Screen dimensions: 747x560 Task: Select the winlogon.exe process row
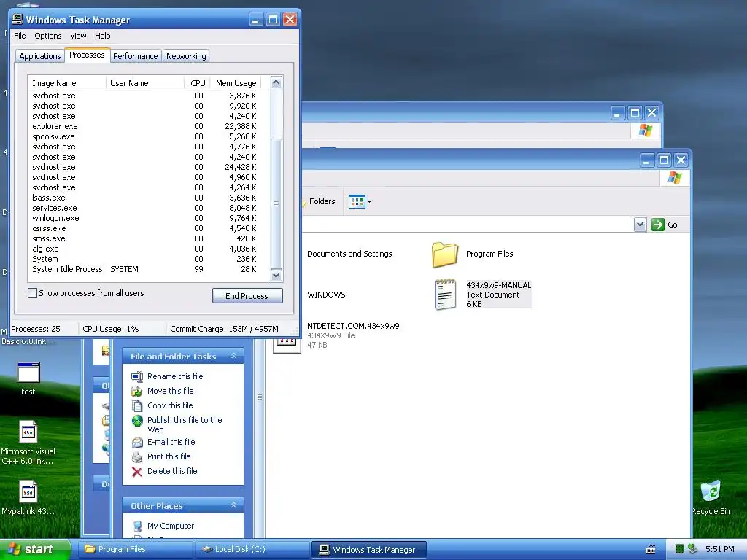point(149,219)
